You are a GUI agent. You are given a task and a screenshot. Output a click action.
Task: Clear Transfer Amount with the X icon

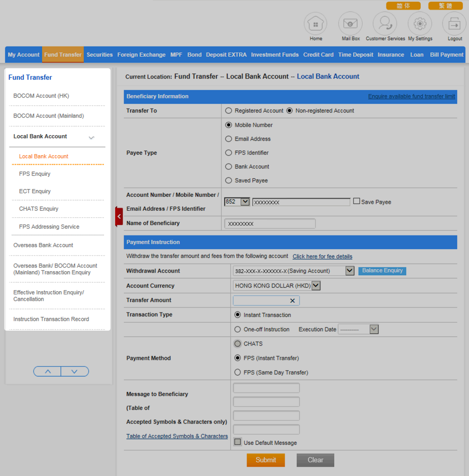[293, 301]
